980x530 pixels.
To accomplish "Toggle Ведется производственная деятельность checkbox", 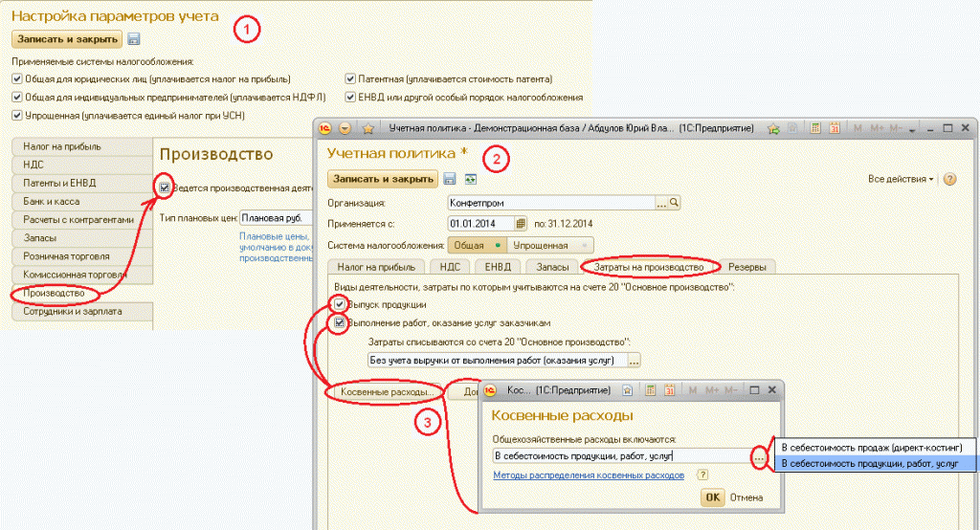I will [165, 188].
